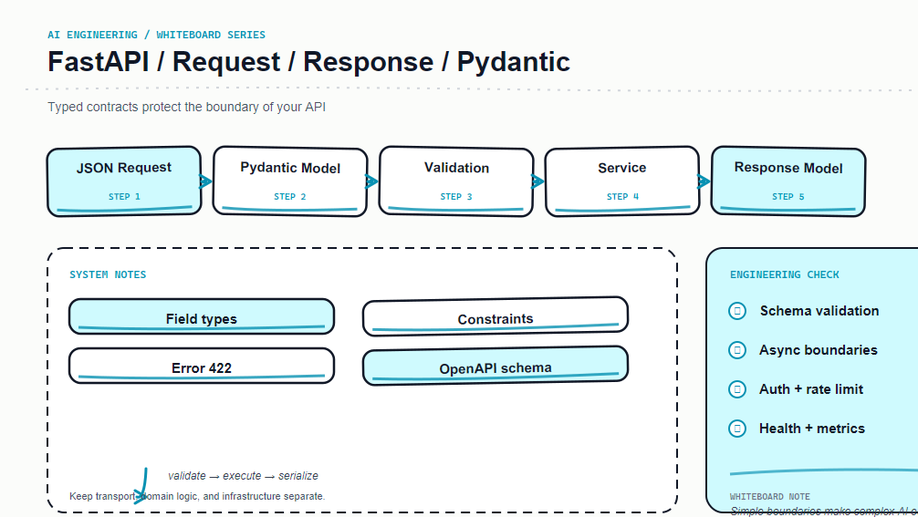Open the Validation step 3 card
Screen dimensions: 918x517
456,182
